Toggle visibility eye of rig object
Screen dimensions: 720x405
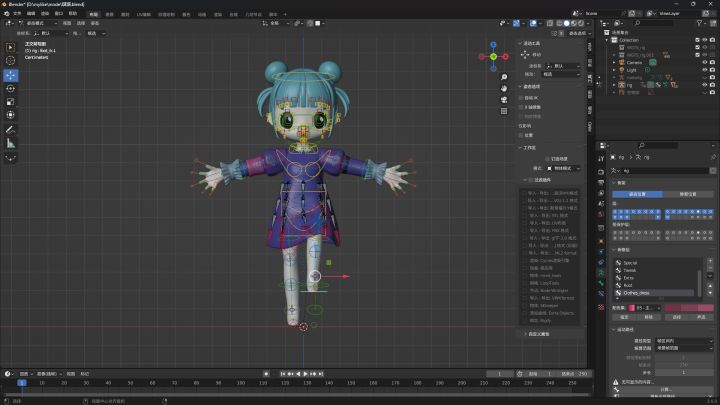(x=704, y=85)
